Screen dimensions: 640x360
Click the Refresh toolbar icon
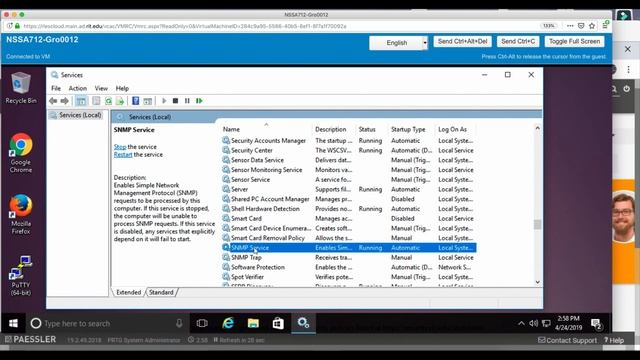108,101
